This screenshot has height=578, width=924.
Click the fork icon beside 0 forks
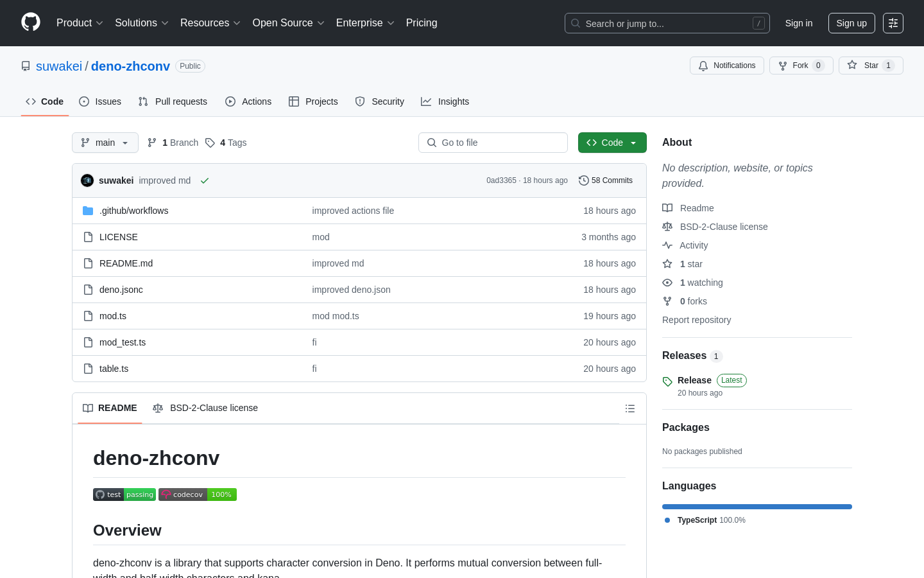click(667, 301)
